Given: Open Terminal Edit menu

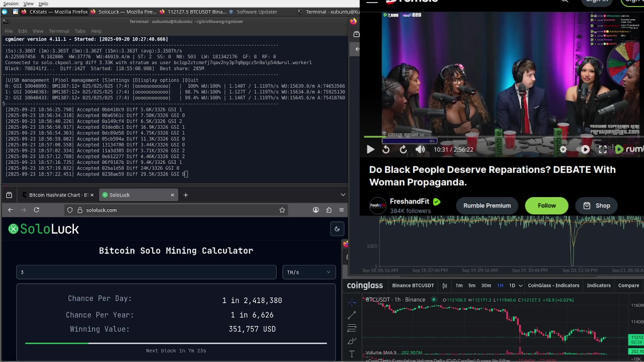Looking at the screenshot, I should click(23, 31).
